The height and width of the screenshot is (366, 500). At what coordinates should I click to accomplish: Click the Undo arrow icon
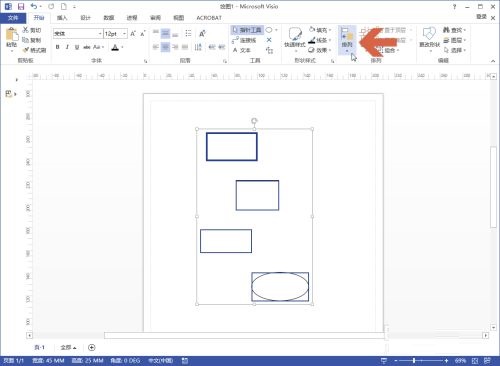click(34, 6)
